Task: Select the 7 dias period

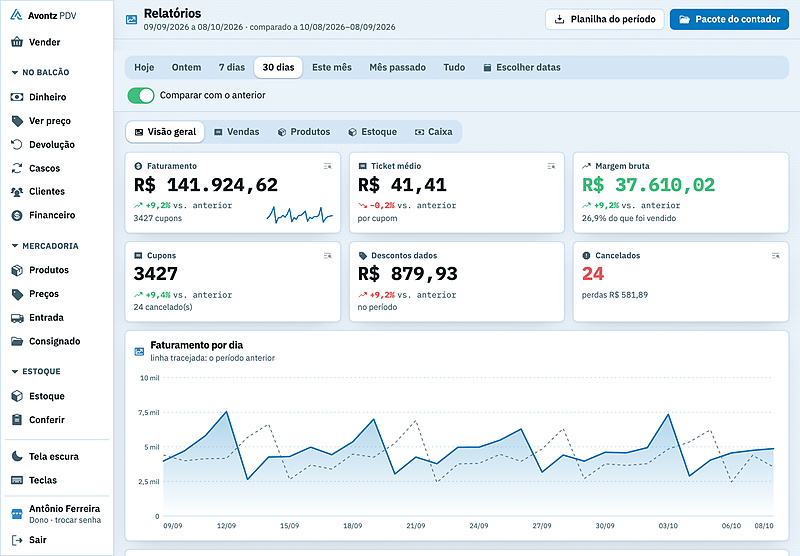Action: point(232,67)
